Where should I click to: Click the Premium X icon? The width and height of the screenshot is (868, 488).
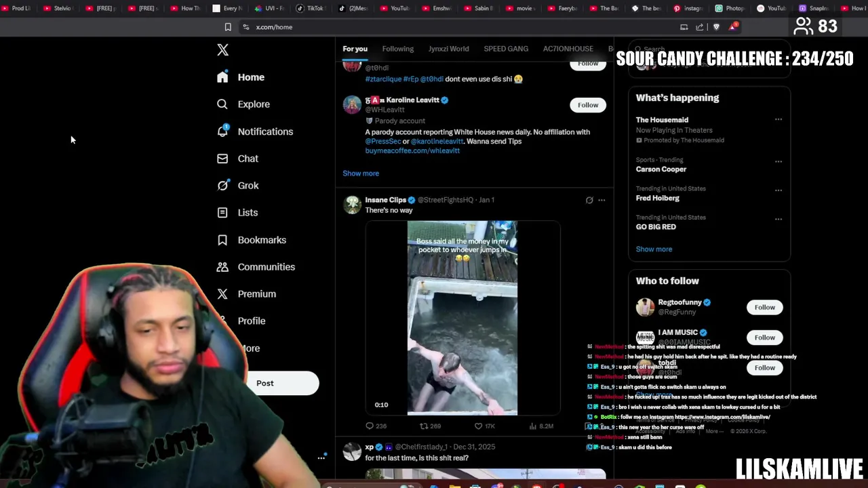[x=222, y=294]
